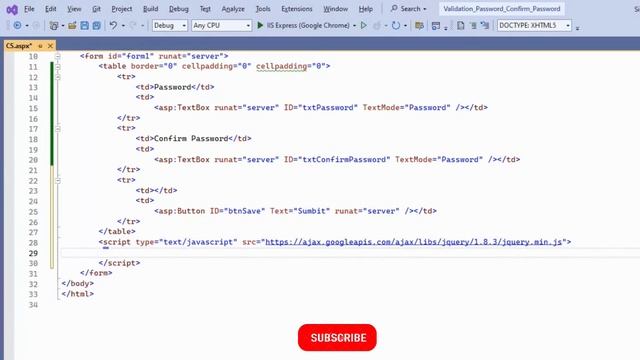Click the Save All icon
640x360 pixels.
(x=97, y=25)
